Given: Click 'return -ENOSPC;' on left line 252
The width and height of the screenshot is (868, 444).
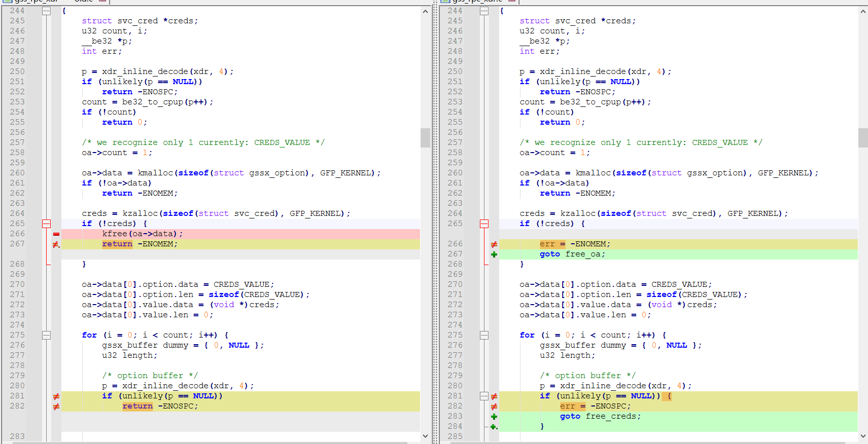Looking at the screenshot, I should 140,92.
